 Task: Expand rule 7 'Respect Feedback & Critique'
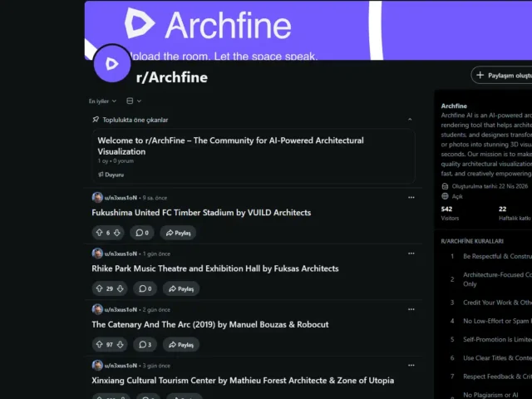[x=490, y=377]
